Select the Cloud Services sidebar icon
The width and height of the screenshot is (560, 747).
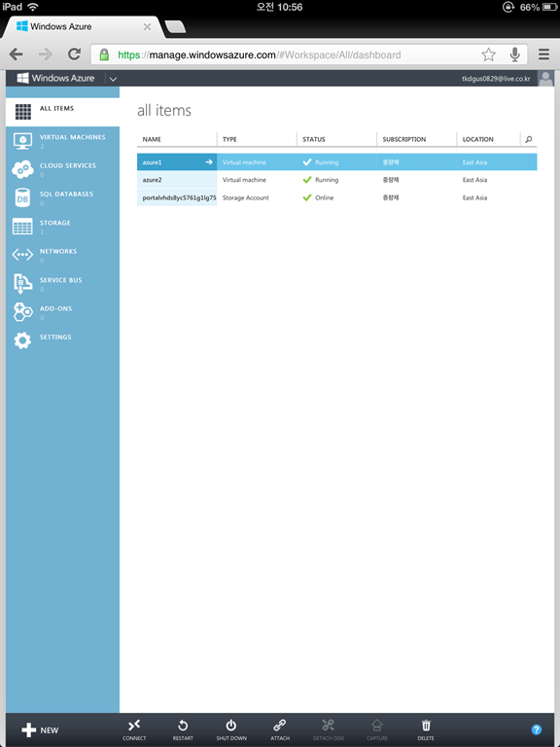(22, 169)
